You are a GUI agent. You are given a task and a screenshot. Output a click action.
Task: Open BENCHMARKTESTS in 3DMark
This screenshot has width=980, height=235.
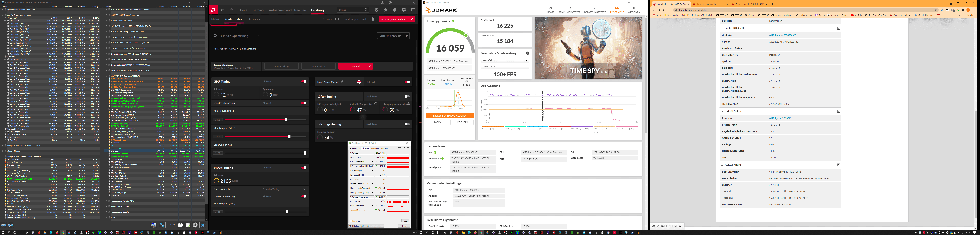tap(569, 10)
